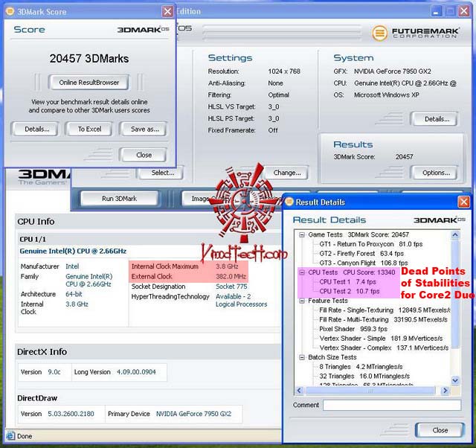The height and width of the screenshot is (448, 476).
Task: Select the CPU Test 2 row
Action: (349, 291)
